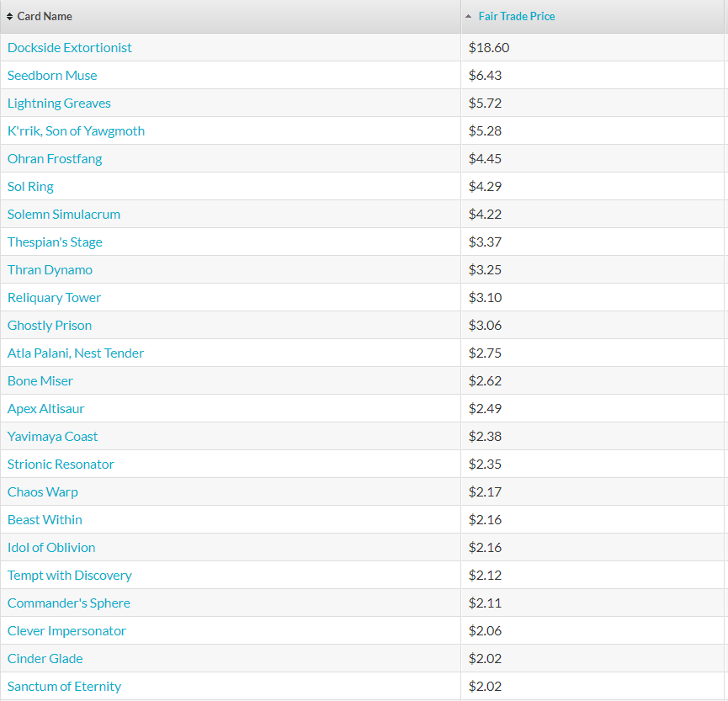
Task: Open the Thran Dynamo card link
Action: point(50,270)
